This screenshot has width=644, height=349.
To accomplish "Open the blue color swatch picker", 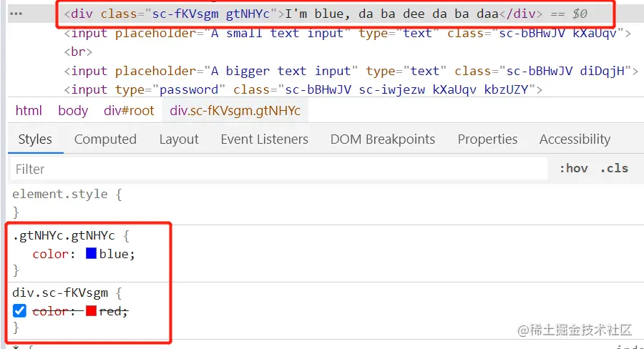I will 91,253.
